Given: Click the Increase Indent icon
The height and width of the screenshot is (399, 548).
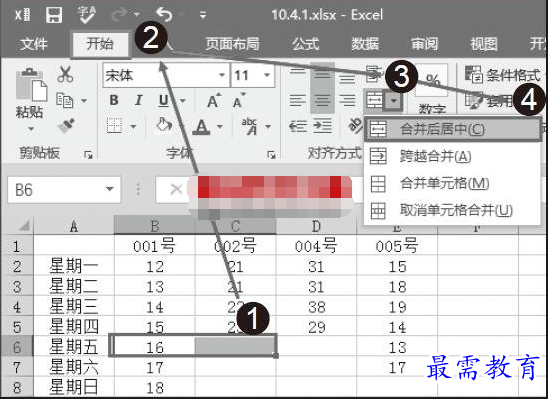Looking at the screenshot, I should tap(322, 126).
